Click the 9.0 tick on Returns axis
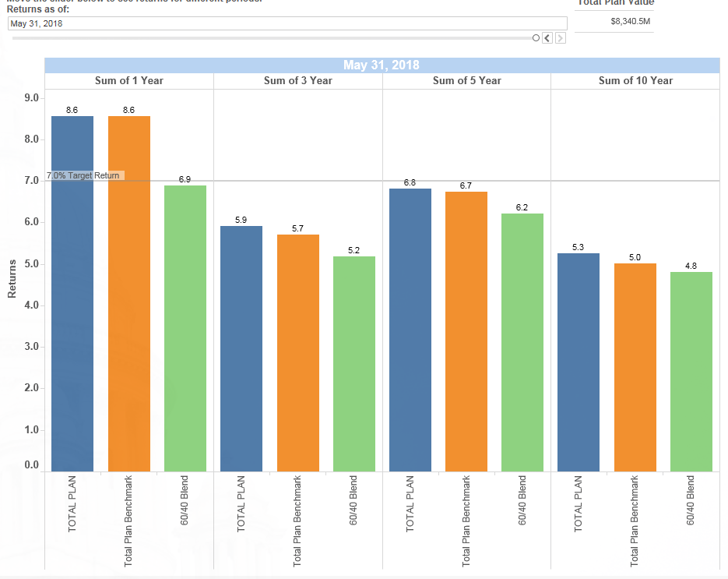Viewport: 728px width, 579px height. pyautogui.click(x=32, y=98)
